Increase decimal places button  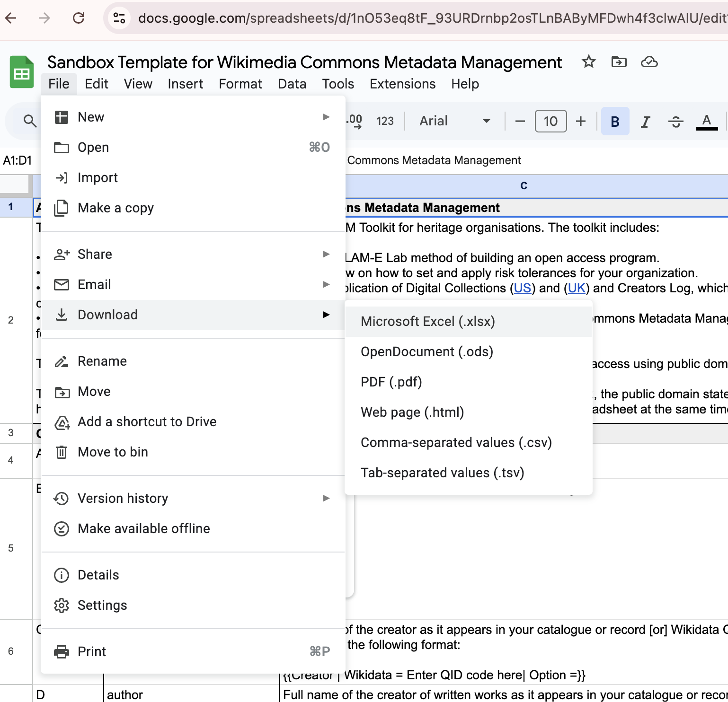click(x=354, y=121)
